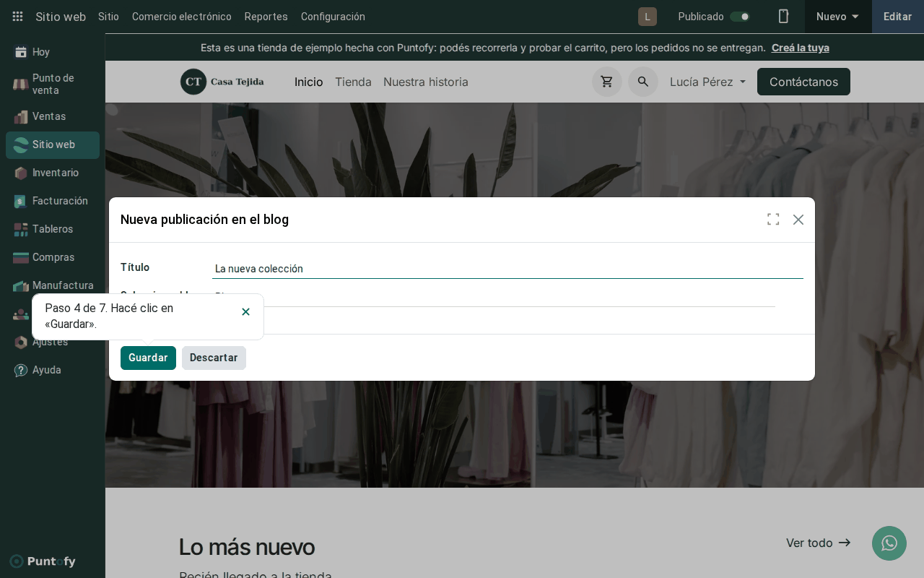Open Inventario module
The height and width of the screenshot is (578, 924).
pos(53,173)
